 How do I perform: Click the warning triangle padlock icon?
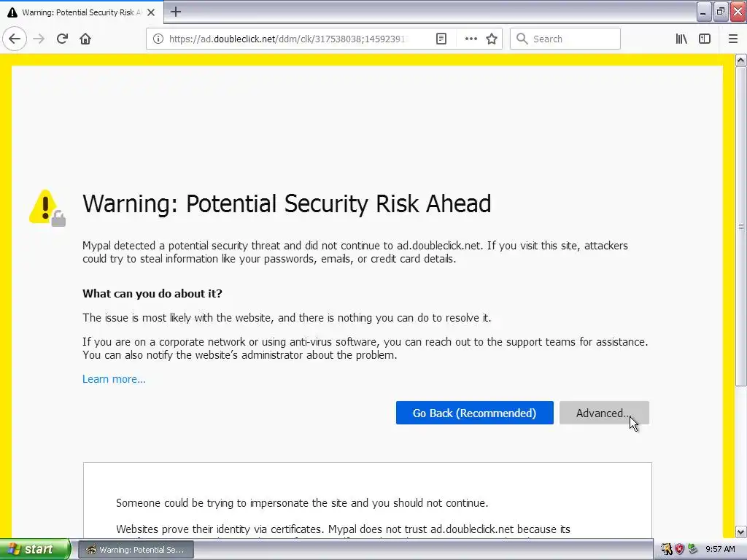[x=47, y=208]
